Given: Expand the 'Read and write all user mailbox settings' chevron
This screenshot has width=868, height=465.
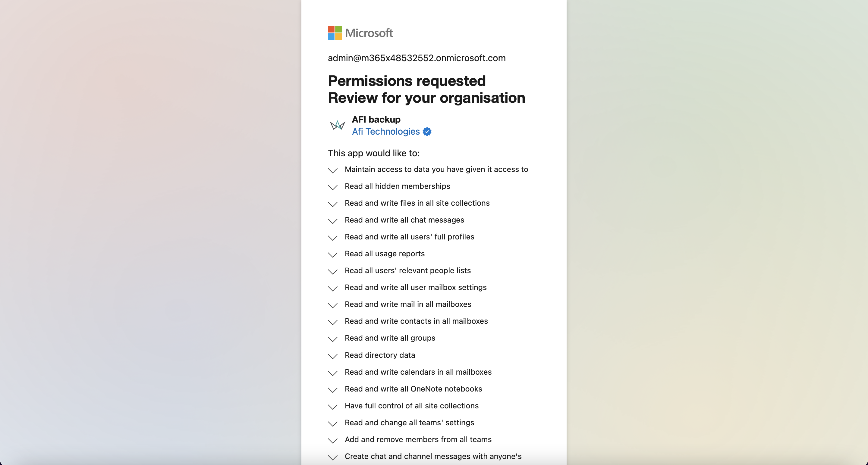Looking at the screenshot, I should (x=332, y=288).
